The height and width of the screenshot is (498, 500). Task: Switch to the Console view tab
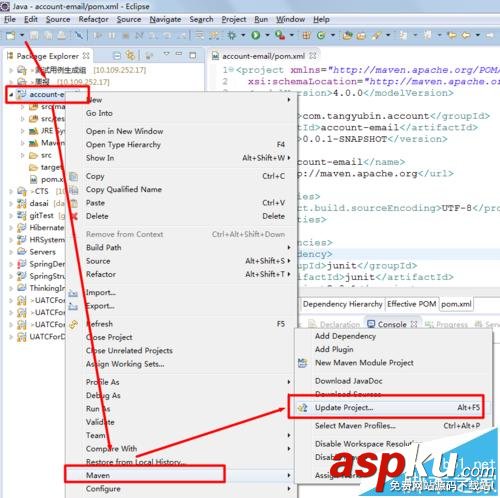pyautogui.click(x=392, y=324)
